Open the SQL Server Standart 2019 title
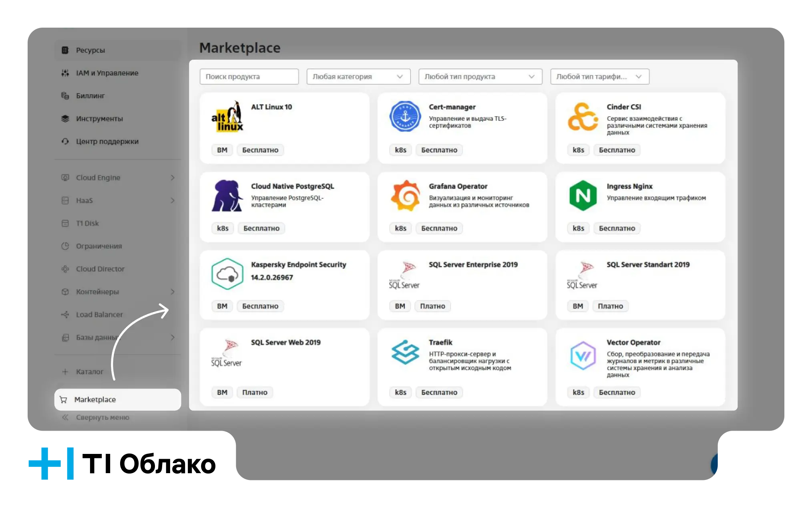The width and height of the screenshot is (812, 508). pyautogui.click(x=648, y=264)
